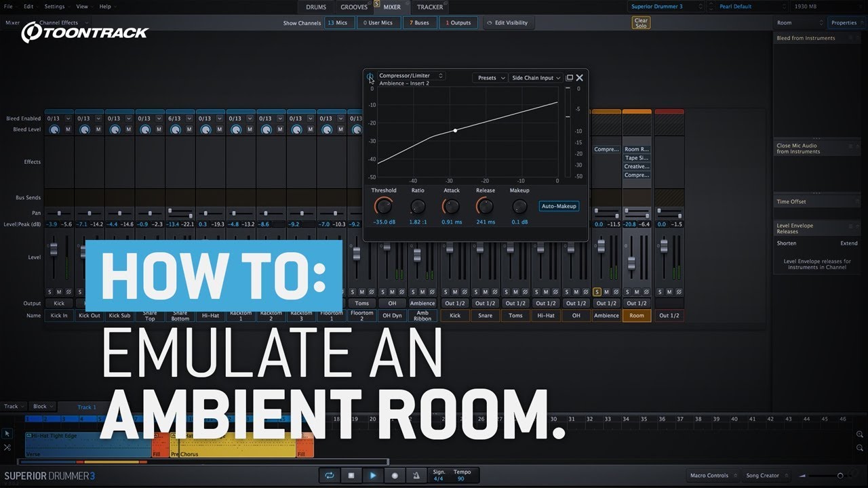Click the Release knob

(485, 207)
